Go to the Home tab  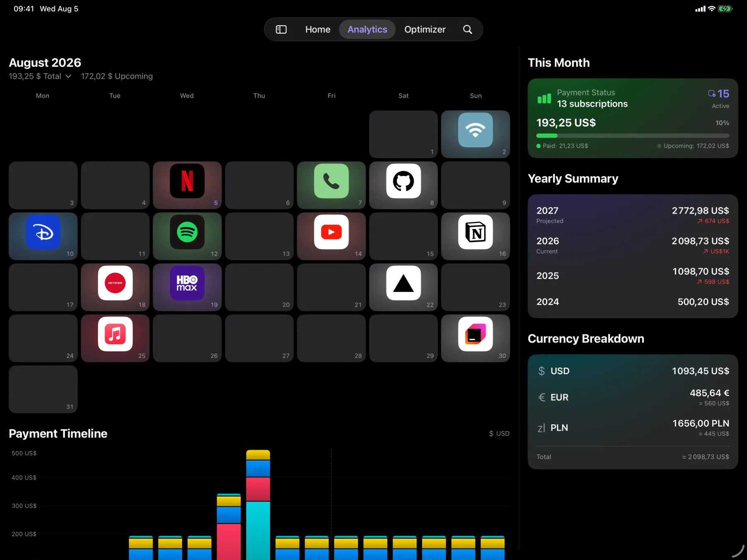click(x=318, y=29)
